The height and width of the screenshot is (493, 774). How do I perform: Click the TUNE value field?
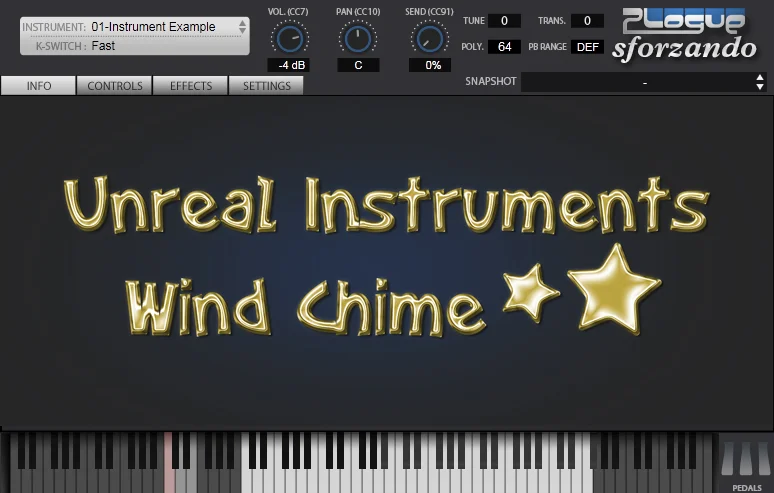pyautogui.click(x=504, y=21)
